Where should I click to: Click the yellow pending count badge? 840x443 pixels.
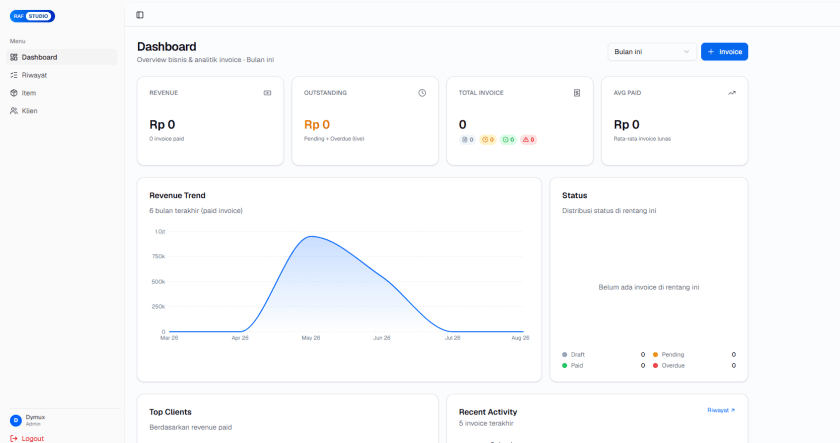488,140
